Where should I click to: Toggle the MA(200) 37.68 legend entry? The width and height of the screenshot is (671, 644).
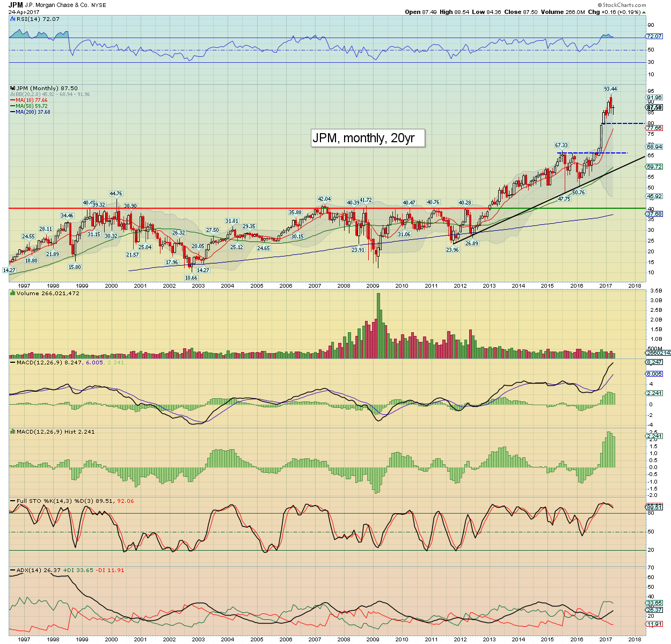[32, 112]
